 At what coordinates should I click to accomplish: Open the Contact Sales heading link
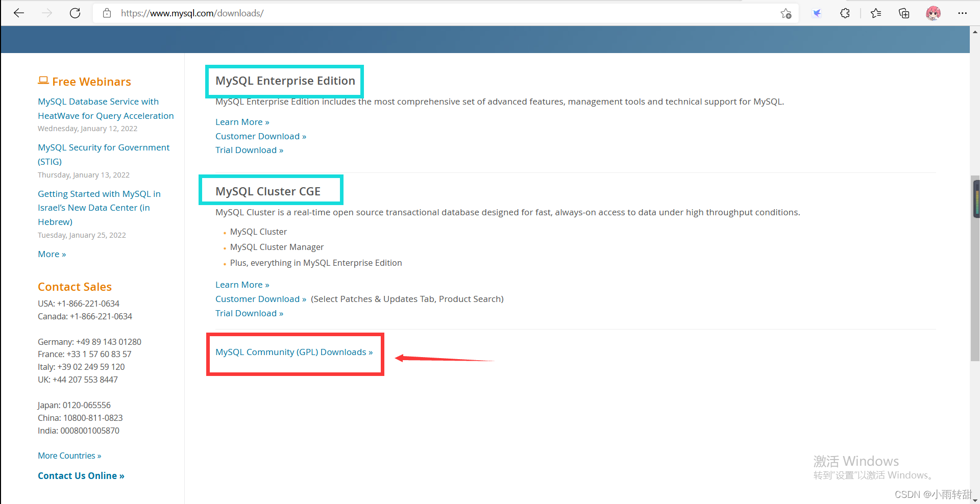click(x=75, y=287)
